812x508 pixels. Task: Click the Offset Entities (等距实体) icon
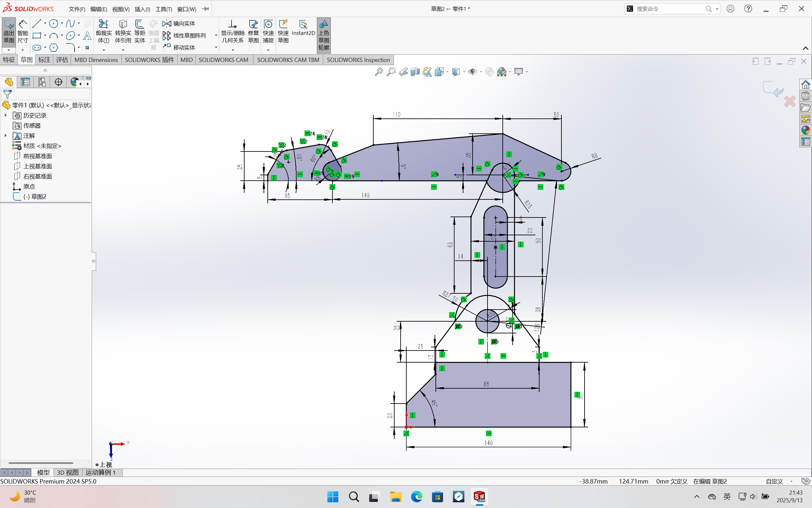click(140, 31)
